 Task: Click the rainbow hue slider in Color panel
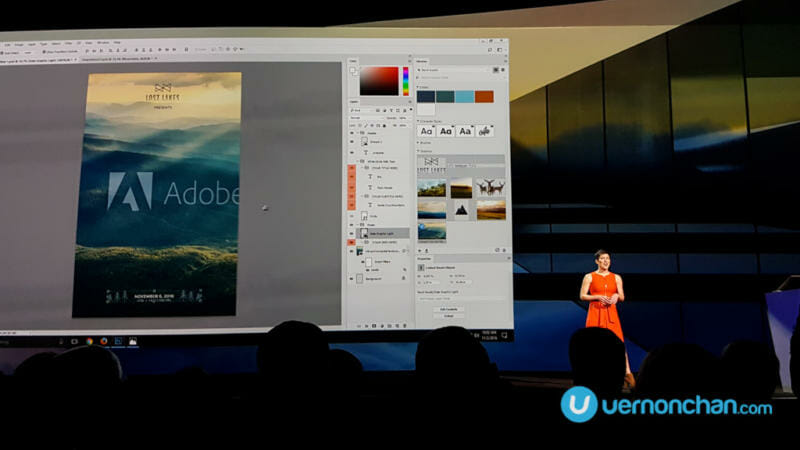[406, 81]
